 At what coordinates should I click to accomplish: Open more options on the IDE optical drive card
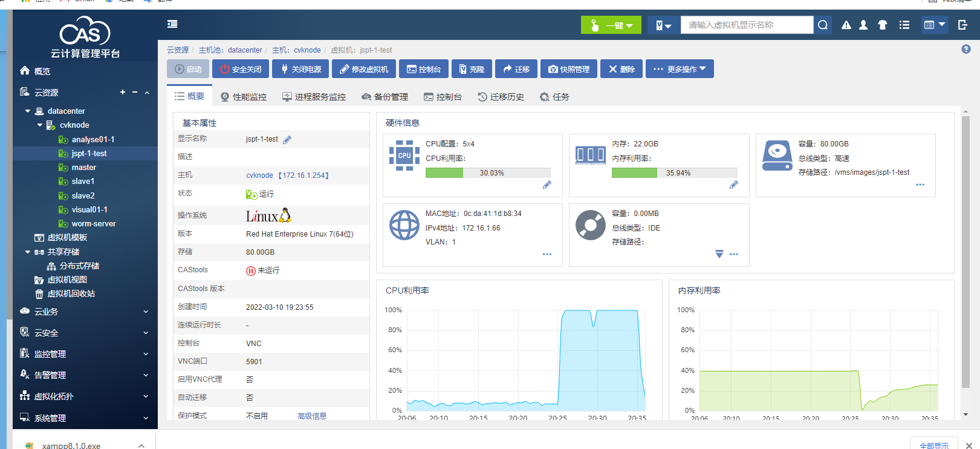click(x=734, y=254)
